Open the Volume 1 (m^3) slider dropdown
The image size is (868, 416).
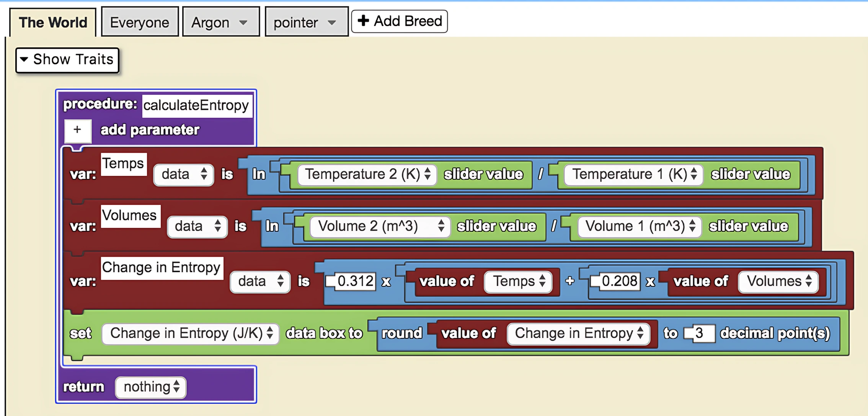pos(692,226)
